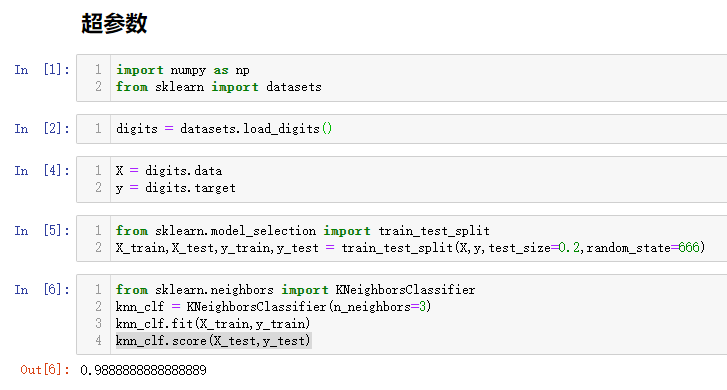Click the KNeighborsClassifier import line
Viewport: 727px width, 390px height.
[295, 290]
